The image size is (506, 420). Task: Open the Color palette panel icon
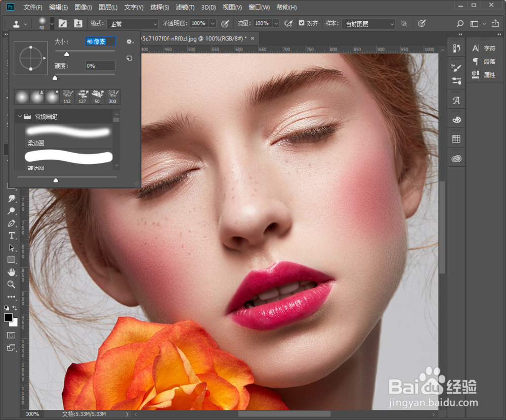(456, 120)
